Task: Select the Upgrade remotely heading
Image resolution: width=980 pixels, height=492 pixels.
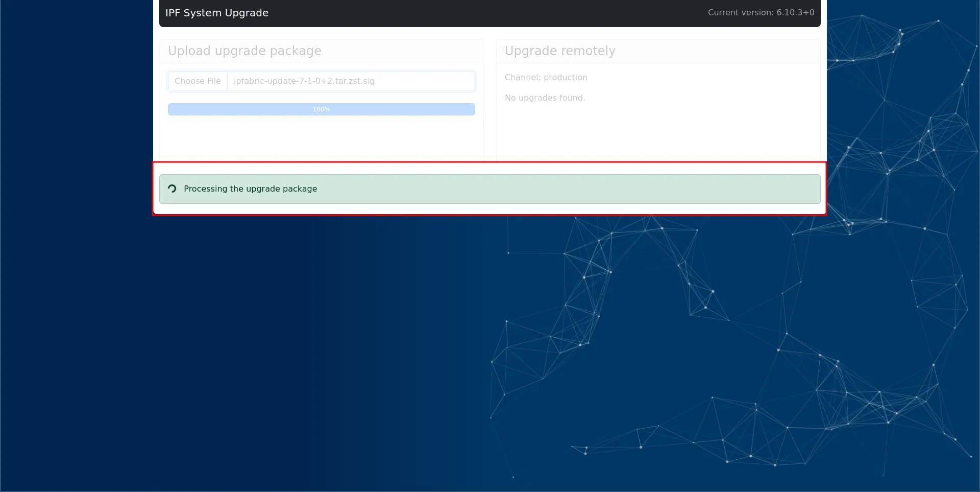Action: click(560, 51)
